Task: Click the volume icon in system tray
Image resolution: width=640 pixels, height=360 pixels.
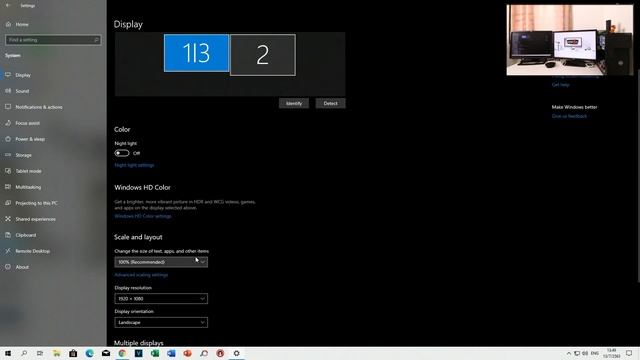Action: click(585, 353)
